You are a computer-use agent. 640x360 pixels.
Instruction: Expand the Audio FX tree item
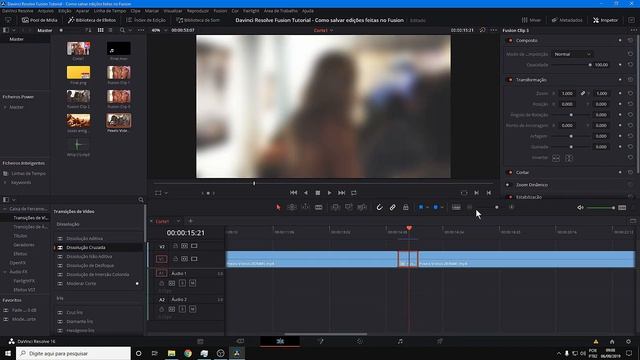(4, 272)
